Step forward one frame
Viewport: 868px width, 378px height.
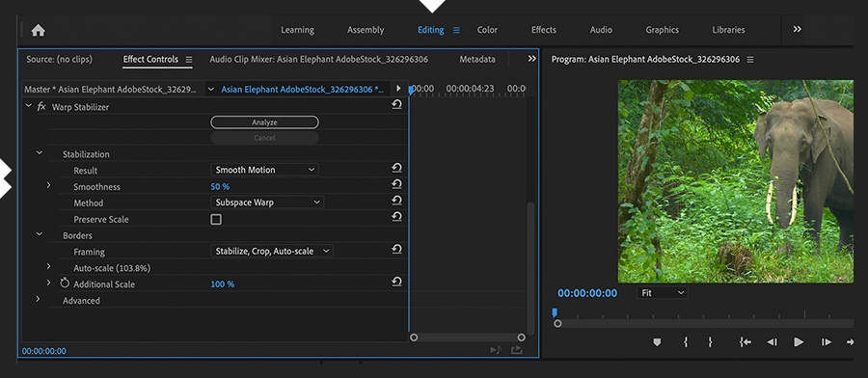[x=826, y=342]
